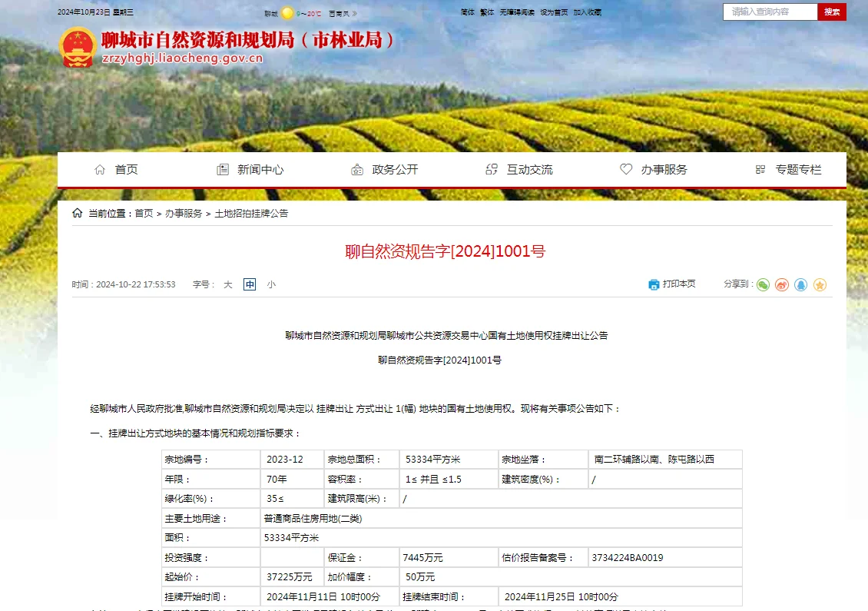Switch to 繁体 traditional Chinese

tap(487, 12)
